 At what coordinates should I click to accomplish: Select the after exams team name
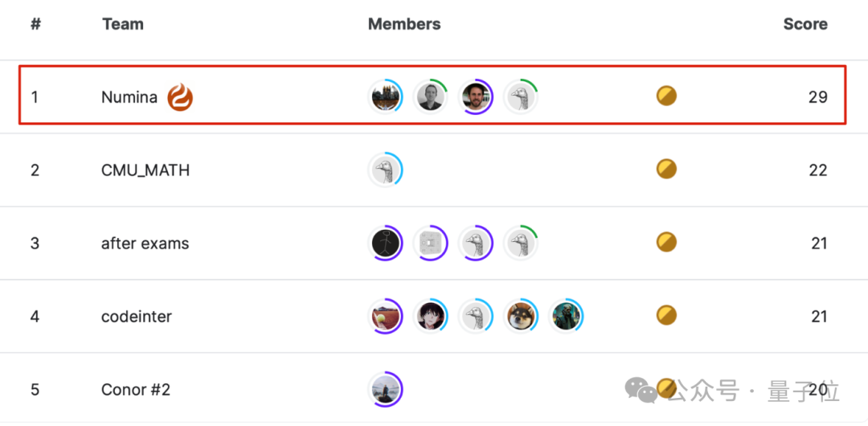pos(145,244)
